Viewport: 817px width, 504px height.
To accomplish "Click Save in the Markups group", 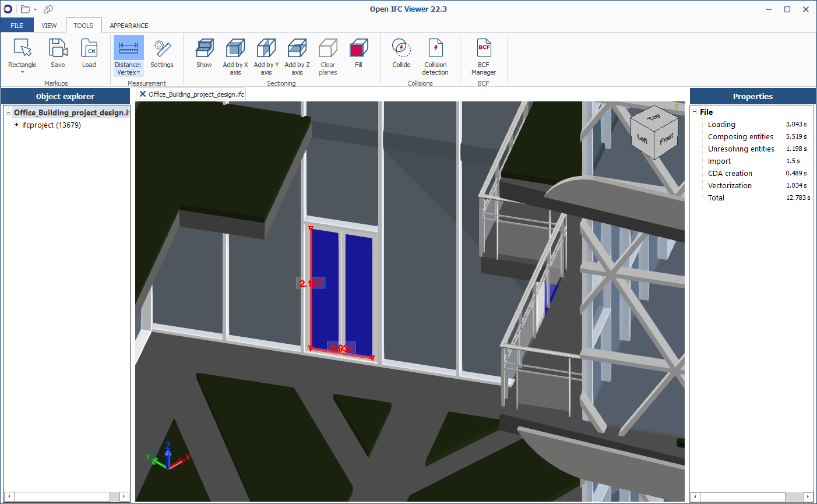I will (58, 55).
